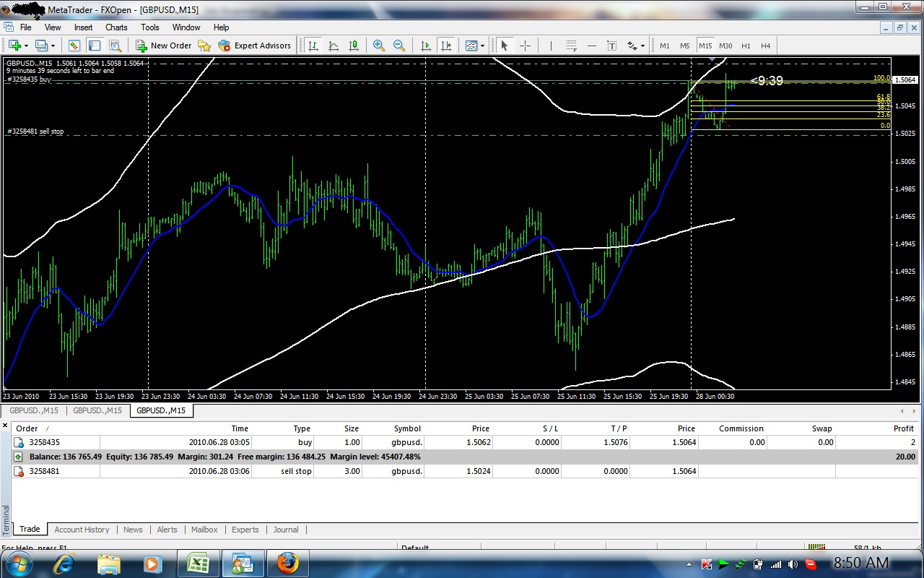The height and width of the screenshot is (578, 924).
Task: Open Excel from the taskbar
Action: [x=198, y=563]
